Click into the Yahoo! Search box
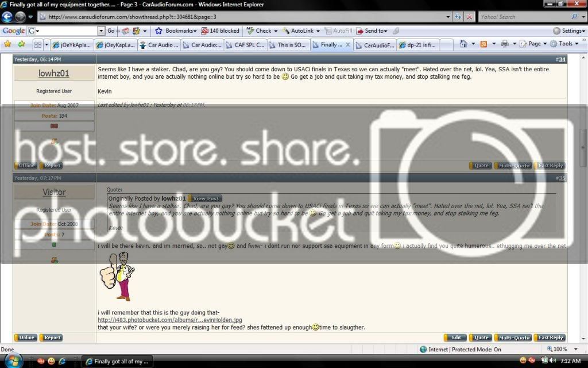The width and height of the screenshot is (588, 368). click(x=524, y=17)
